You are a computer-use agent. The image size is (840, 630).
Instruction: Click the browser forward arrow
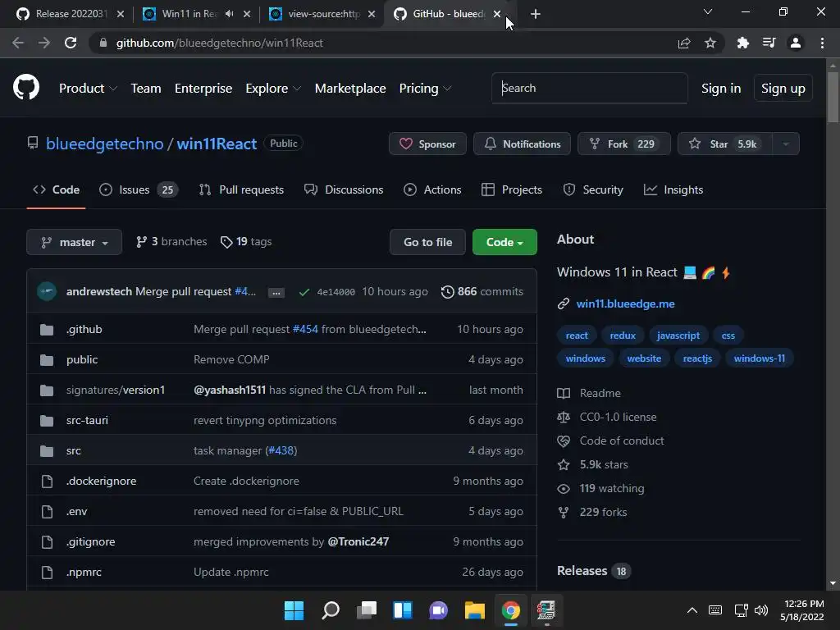point(44,43)
